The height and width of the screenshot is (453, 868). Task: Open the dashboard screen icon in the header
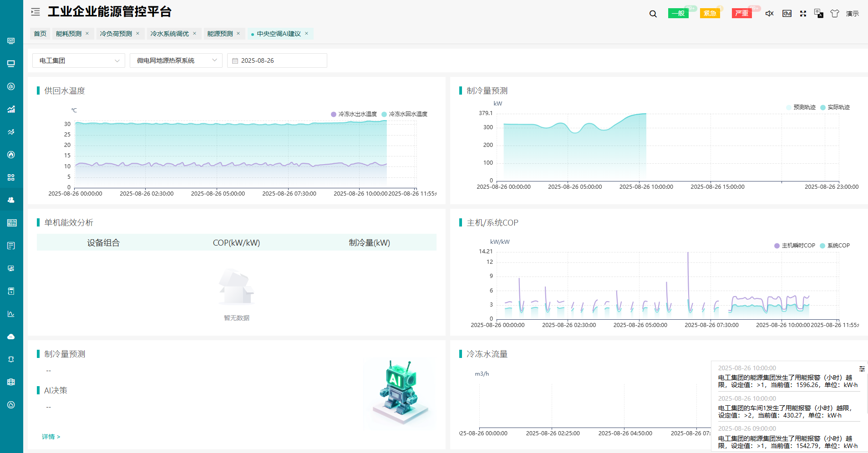click(x=787, y=14)
